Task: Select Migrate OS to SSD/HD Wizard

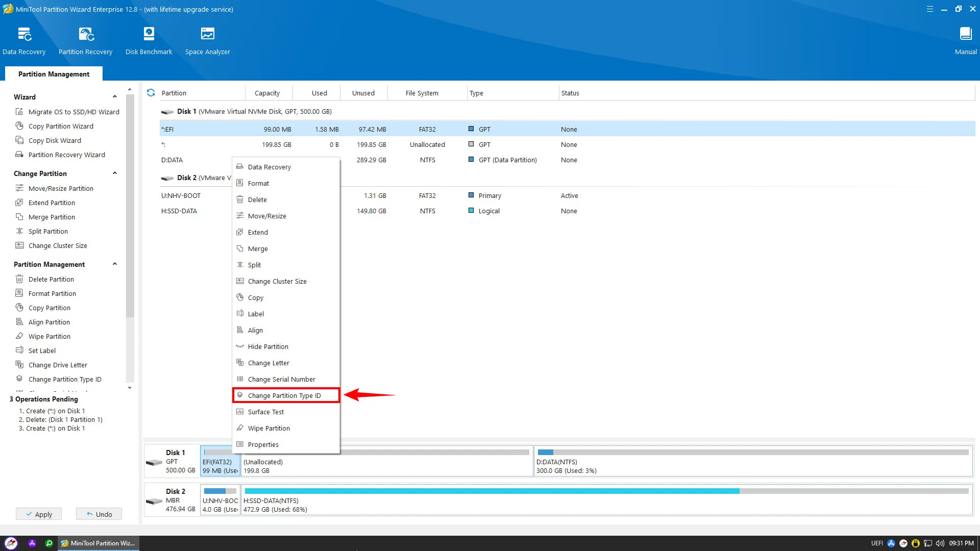Action: point(73,112)
